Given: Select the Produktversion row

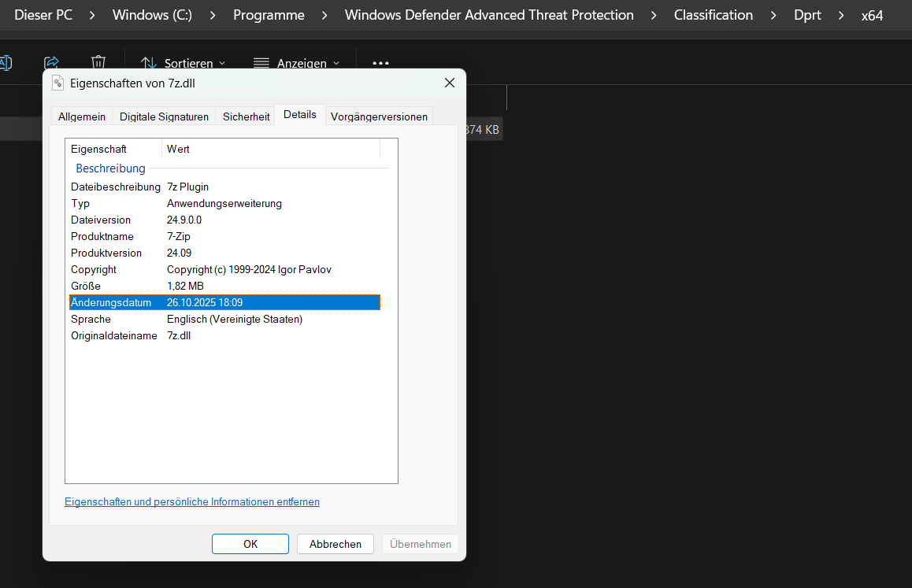Looking at the screenshot, I should pos(224,253).
